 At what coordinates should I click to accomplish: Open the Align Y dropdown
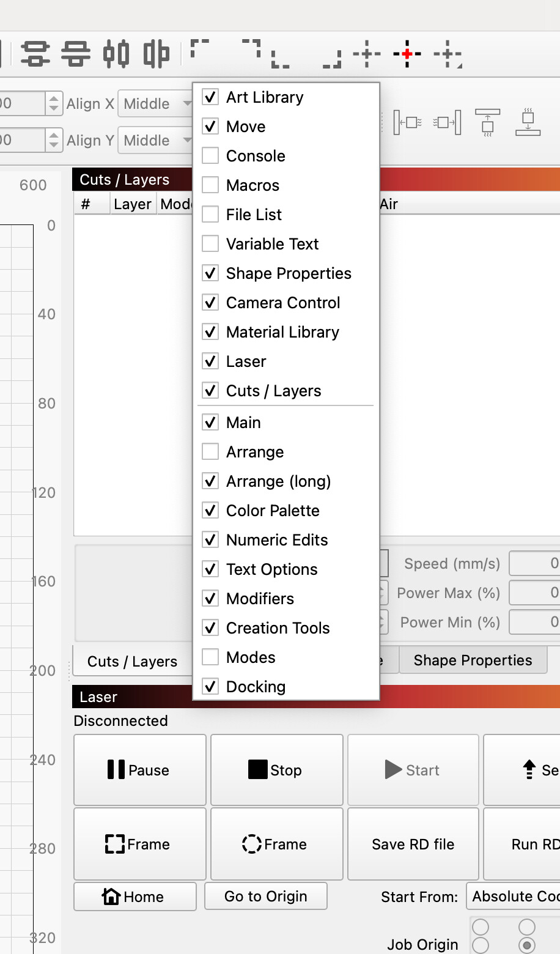tap(157, 141)
